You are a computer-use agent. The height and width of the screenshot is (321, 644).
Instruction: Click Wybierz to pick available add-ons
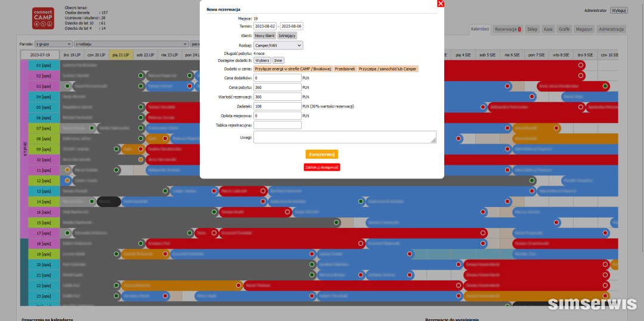pos(262,60)
